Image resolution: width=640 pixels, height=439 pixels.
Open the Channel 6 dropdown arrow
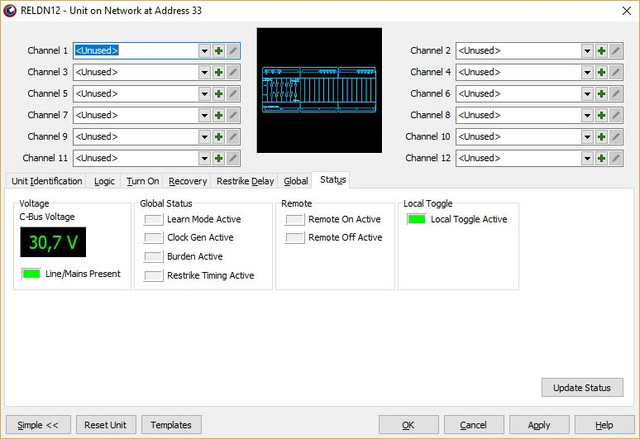(587, 94)
